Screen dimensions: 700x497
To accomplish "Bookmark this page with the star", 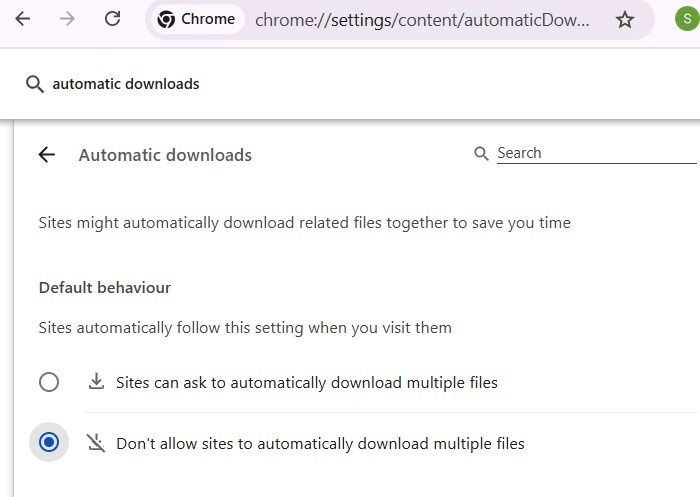I will 625,19.
